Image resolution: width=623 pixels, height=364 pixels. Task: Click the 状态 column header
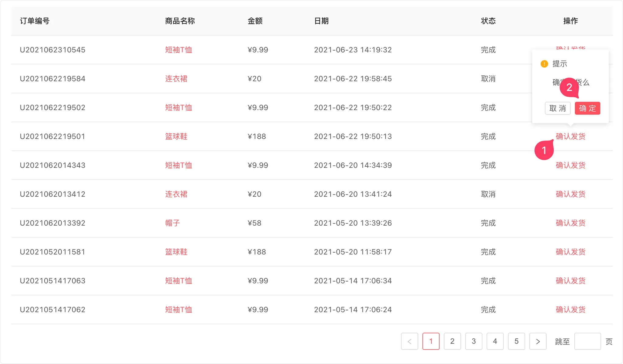pyautogui.click(x=488, y=21)
